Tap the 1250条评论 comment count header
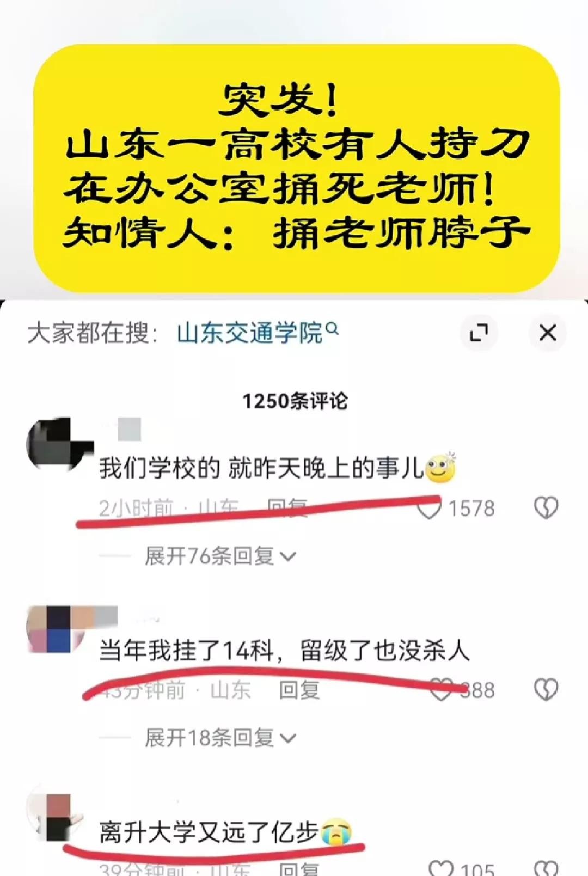This screenshot has width=588, height=876. coord(295,401)
